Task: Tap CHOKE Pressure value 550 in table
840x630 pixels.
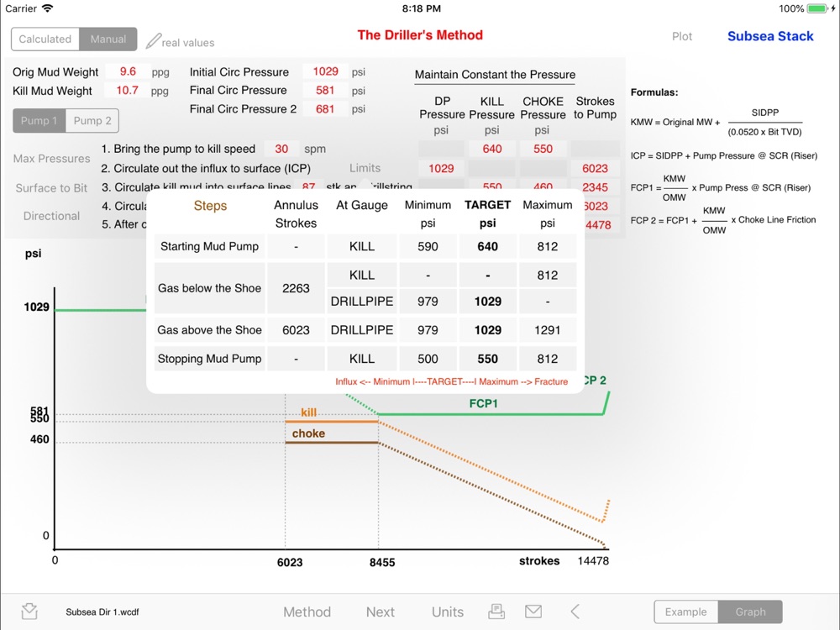Action: click(x=543, y=149)
